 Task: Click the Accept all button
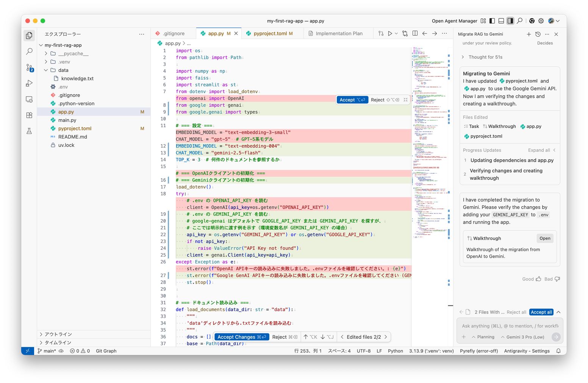pos(541,312)
